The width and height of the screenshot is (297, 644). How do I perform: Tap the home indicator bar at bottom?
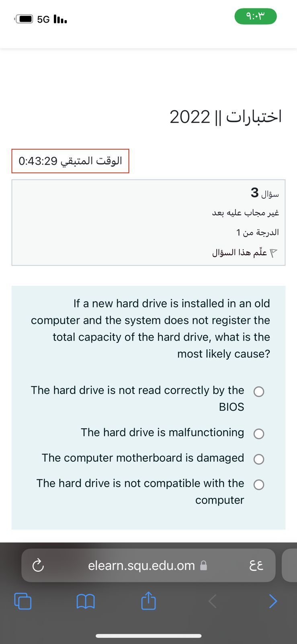[x=148, y=636]
